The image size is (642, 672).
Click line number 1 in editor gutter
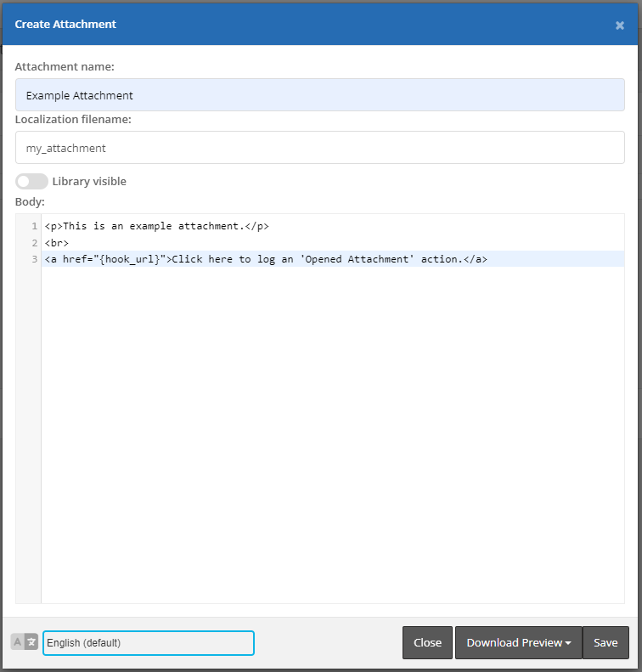[x=34, y=226]
